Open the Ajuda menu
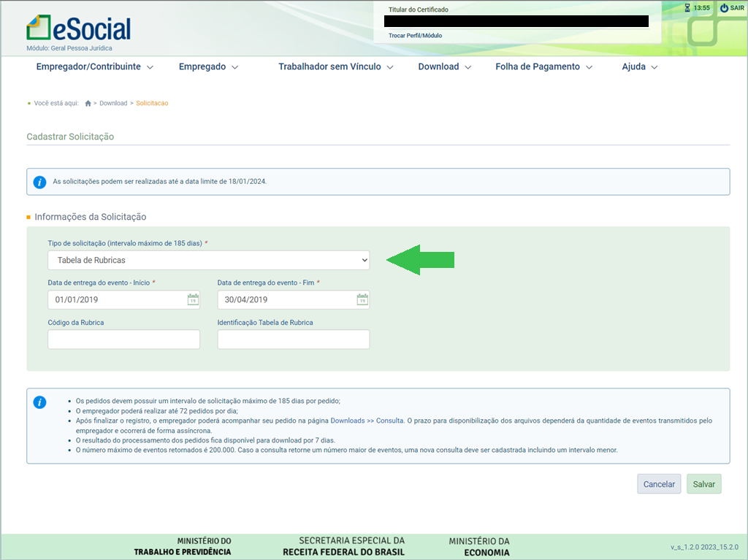This screenshot has width=748, height=560. tap(639, 67)
